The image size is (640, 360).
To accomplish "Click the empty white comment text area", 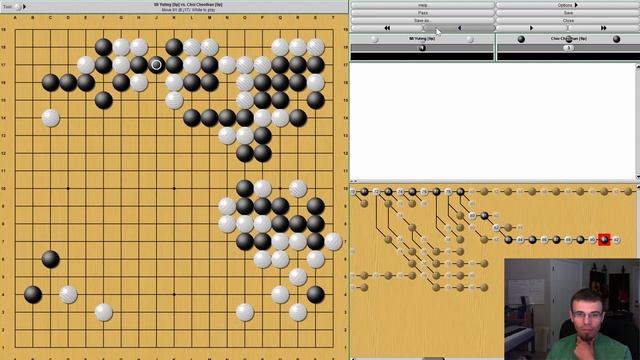I will pos(492,121).
